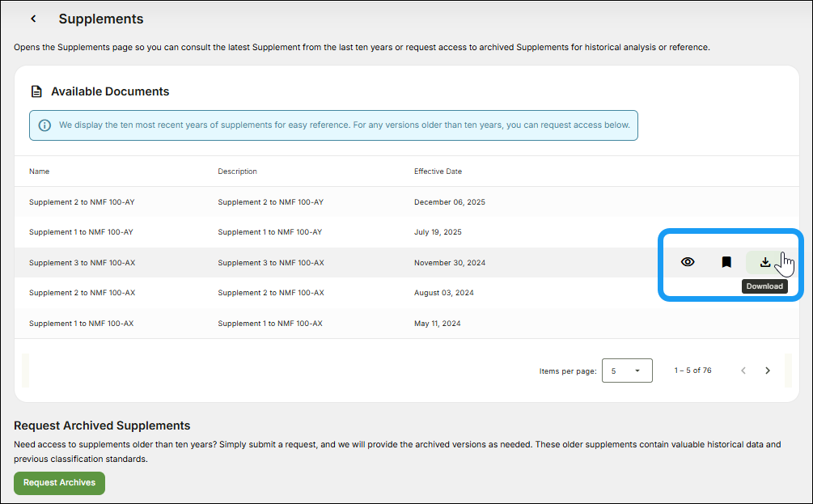This screenshot has width=813, height=504.
Task: Click the Request Archives button
Action: tap(59, 483)
